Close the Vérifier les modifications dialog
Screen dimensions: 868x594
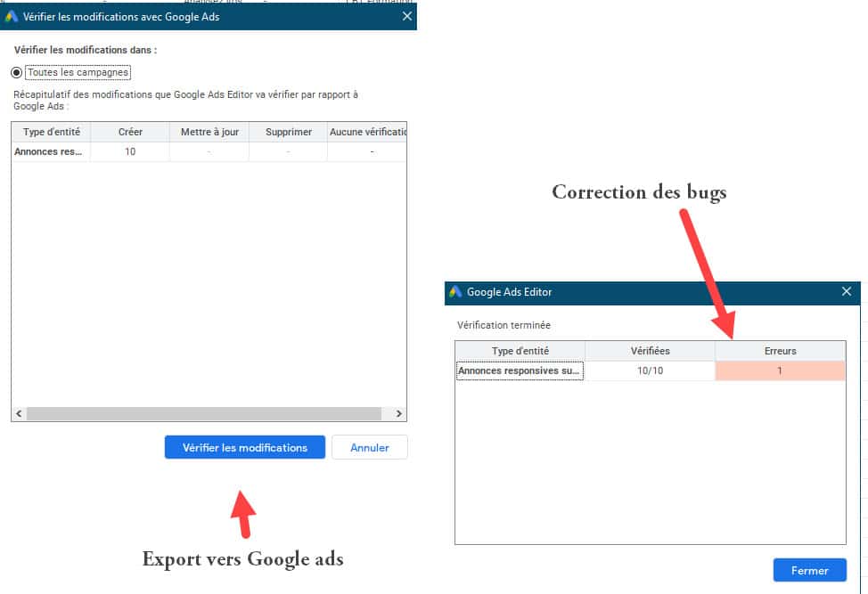(x=407, y=17)
